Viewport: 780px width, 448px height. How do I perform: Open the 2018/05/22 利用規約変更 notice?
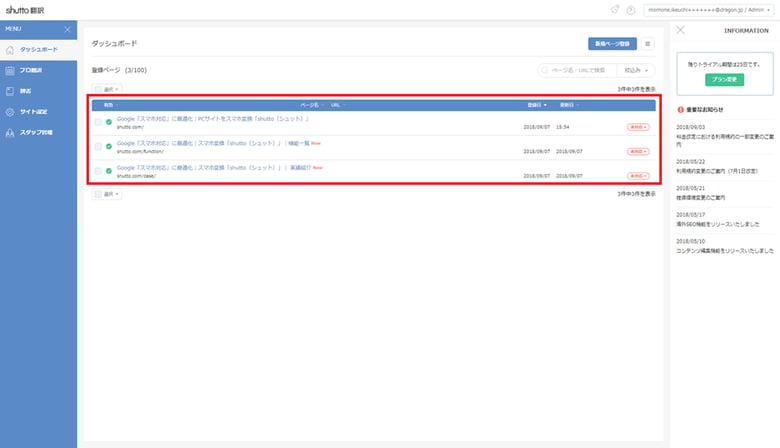[716, 171]
